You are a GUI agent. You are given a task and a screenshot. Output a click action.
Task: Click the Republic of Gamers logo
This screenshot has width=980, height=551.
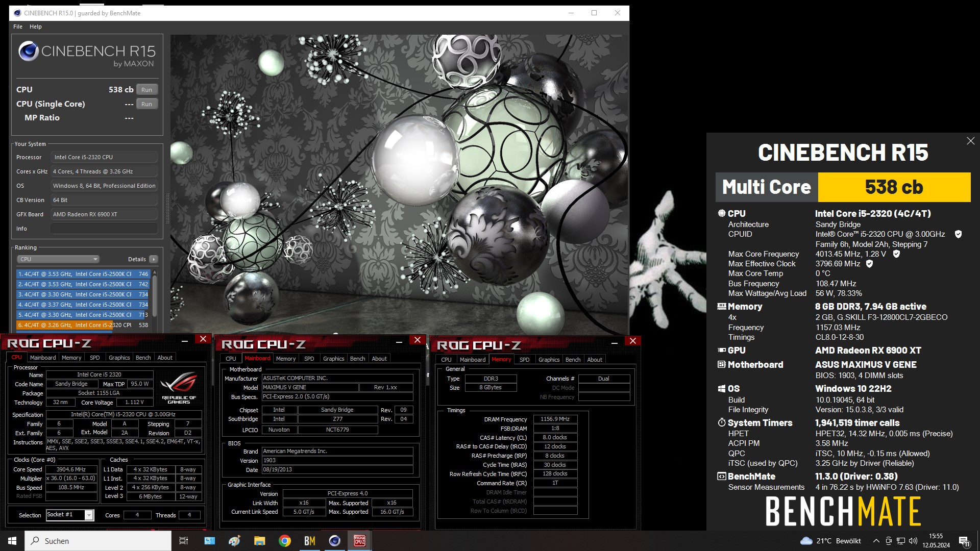[179, 389]
